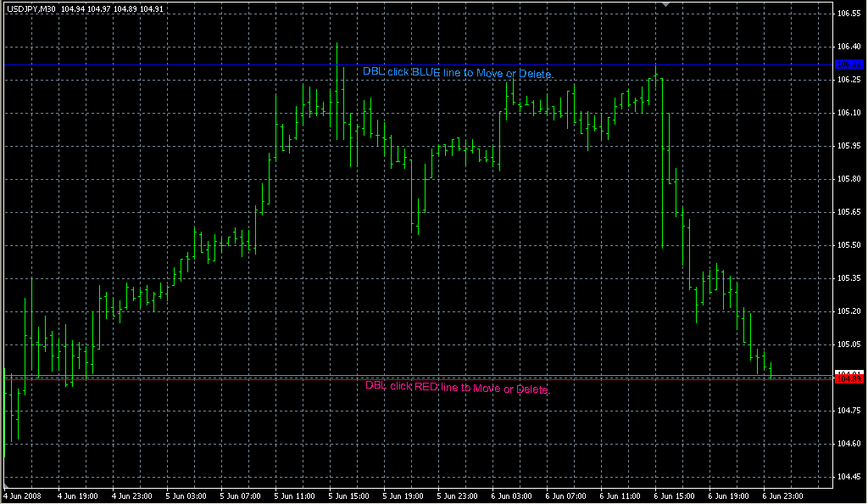Click the latest rightmost price bar
Viewport: 868px width, 504px height.
coord(771,371)
